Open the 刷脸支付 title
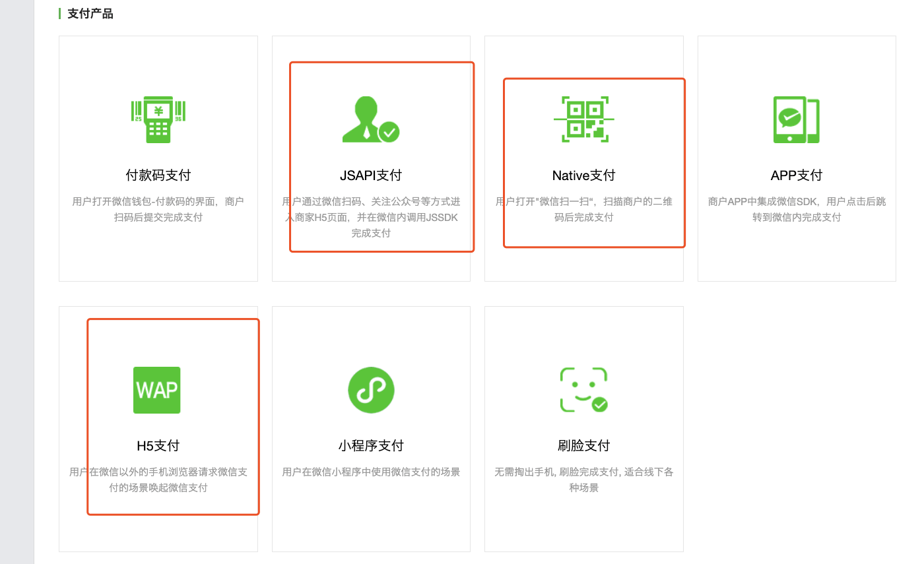 [x=584, y=446]
